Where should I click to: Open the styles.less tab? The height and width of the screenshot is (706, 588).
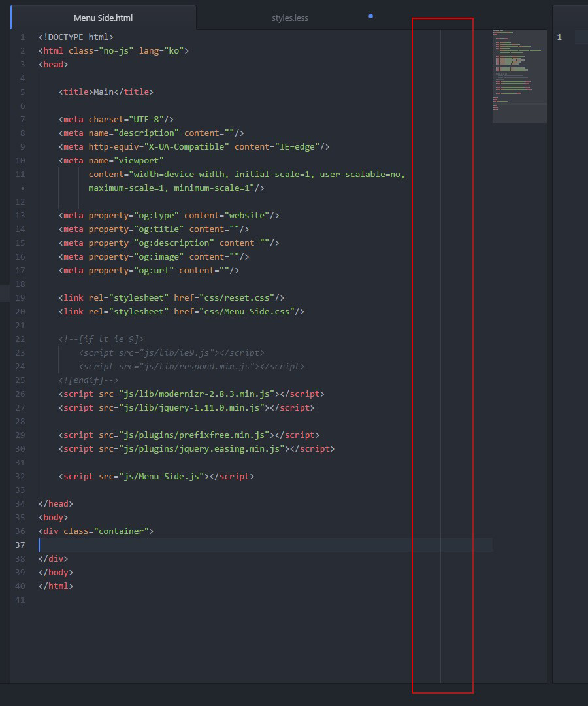coord(289,18)
